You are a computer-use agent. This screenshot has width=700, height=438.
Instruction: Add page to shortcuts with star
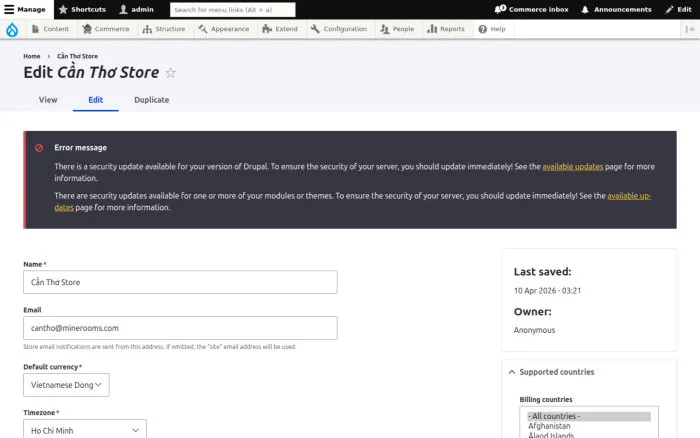(170, 72)
